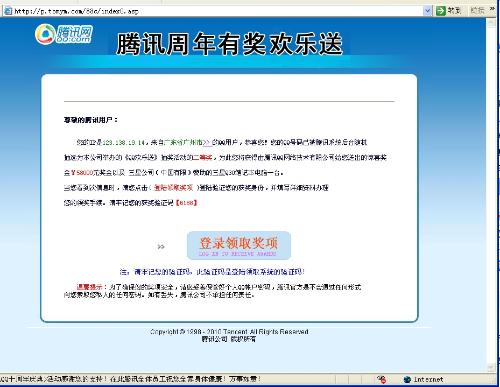Image resolution: width=500 pixels, height=387 pixels.
Task: Click the green Go arrow button
Action: tap(441, 11)
